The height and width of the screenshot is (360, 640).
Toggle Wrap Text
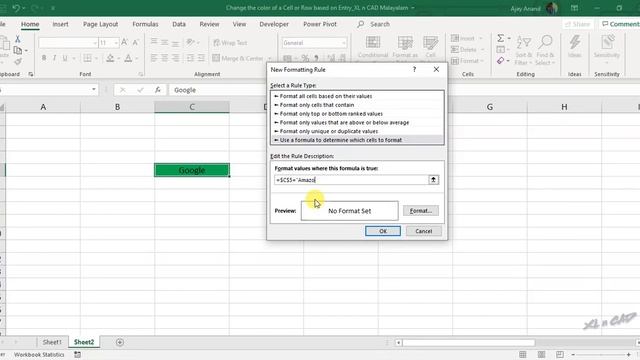230,42
